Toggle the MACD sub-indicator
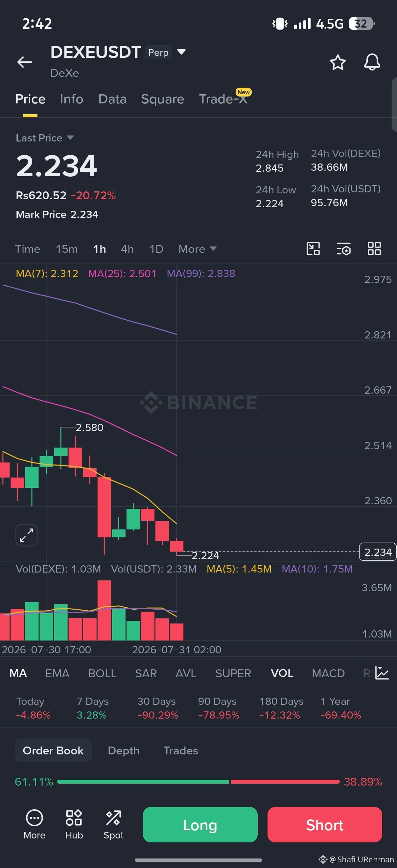 [328, 673]
